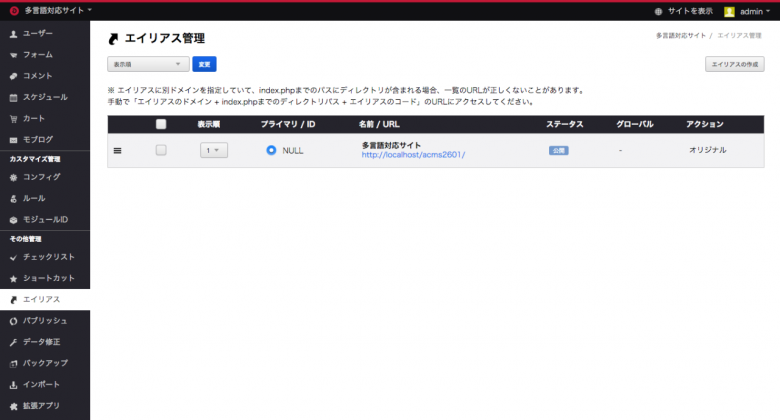This screenshot has width=780, height=420.
Task: Select the primary radio button for NULL
Action: pos(271,150)
